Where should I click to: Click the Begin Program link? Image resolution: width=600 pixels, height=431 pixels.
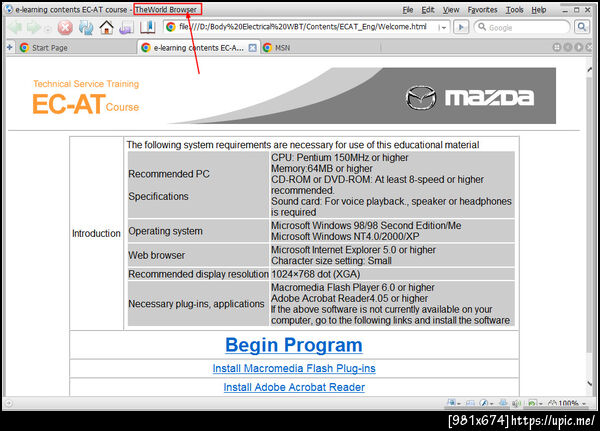pyautogui.click(x=293, y=345)
